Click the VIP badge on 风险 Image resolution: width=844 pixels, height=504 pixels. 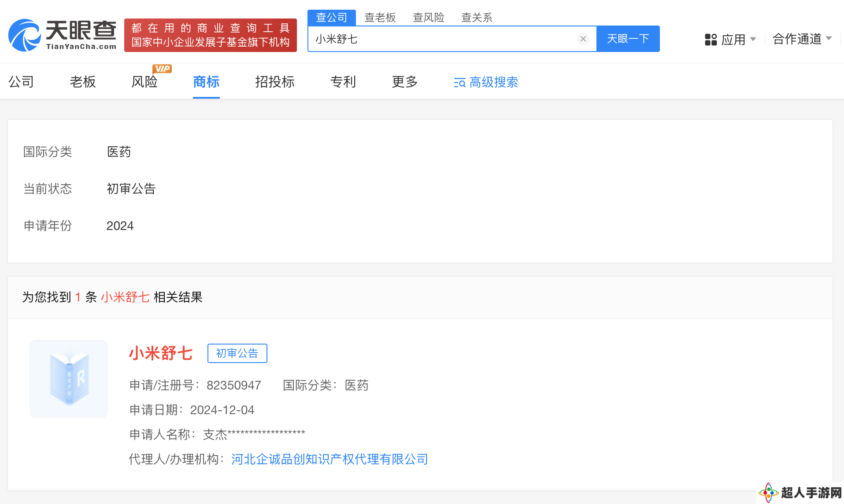(x=162, y=69)
